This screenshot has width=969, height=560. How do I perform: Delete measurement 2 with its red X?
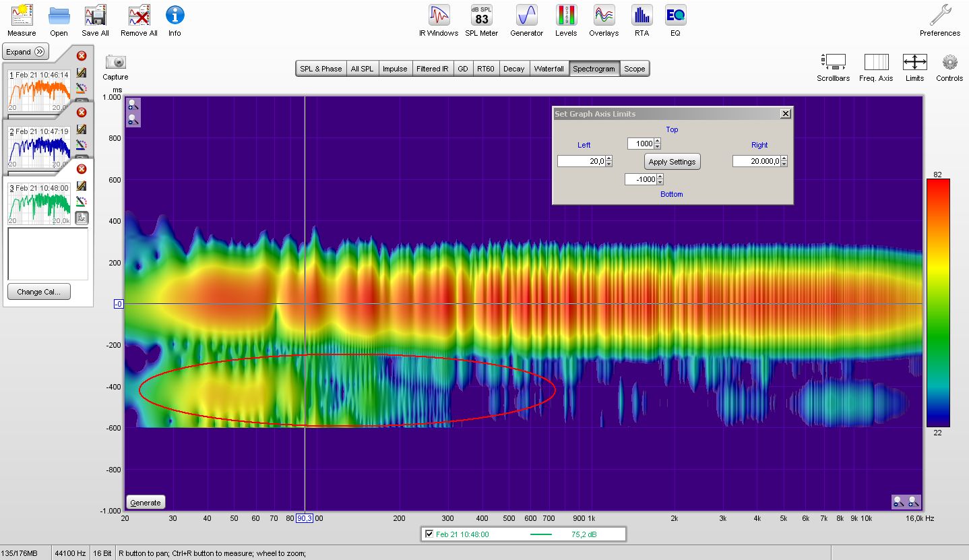pos(82,113)
